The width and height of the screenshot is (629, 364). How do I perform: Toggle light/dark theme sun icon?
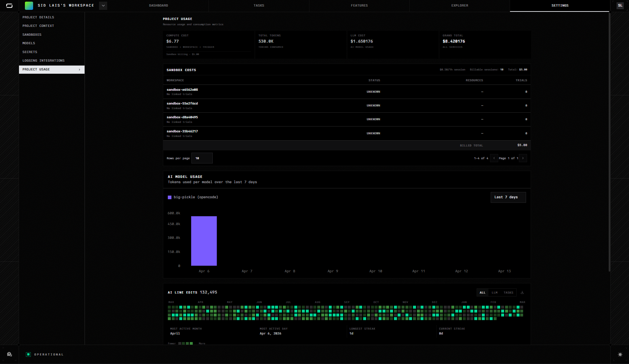(x=620, y=354)
